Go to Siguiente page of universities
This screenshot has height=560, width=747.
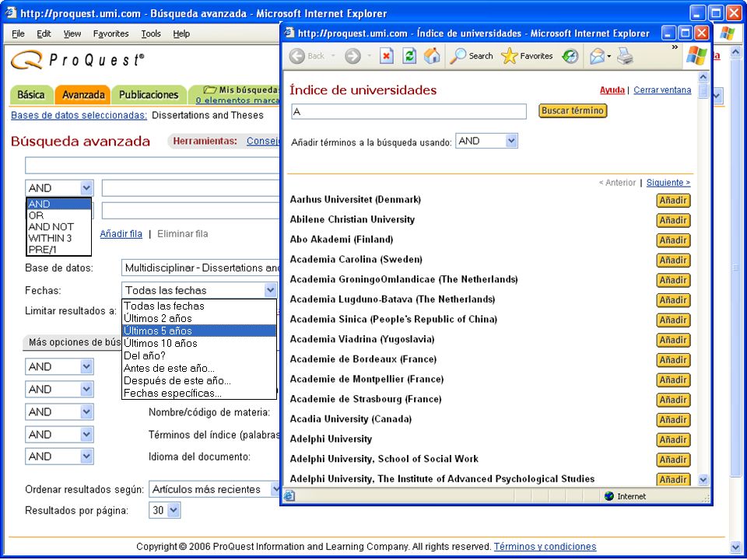668,183
